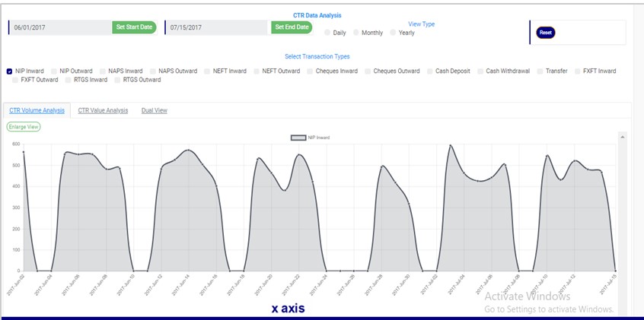Click the start date input field

point(61,27)
